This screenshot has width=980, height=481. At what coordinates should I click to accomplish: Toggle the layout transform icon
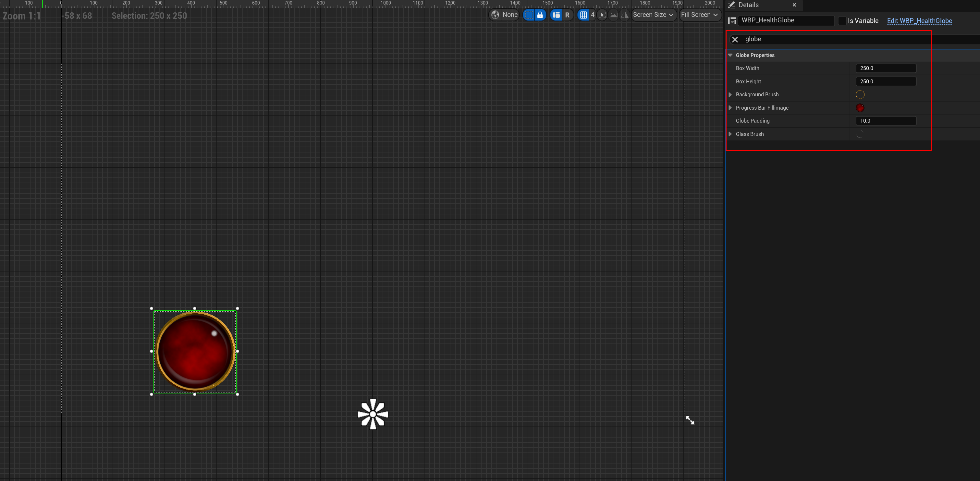point(557,15)
